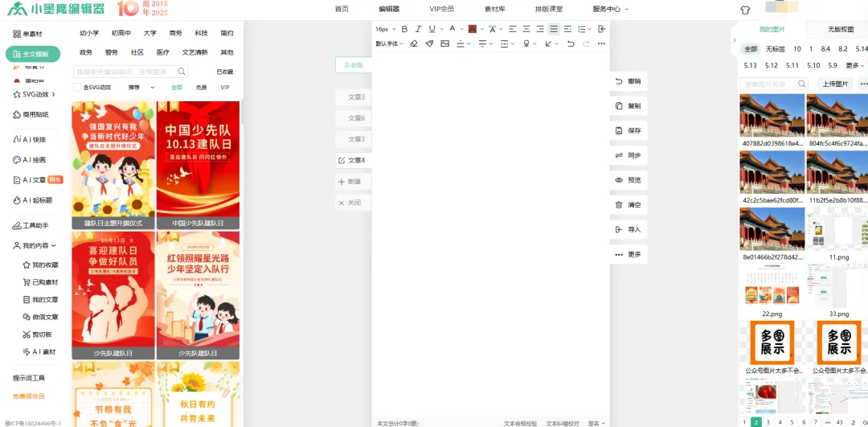Open the 默认字体 font family dropdown
This screenshot has width=868, height=427.
[390, 43]
